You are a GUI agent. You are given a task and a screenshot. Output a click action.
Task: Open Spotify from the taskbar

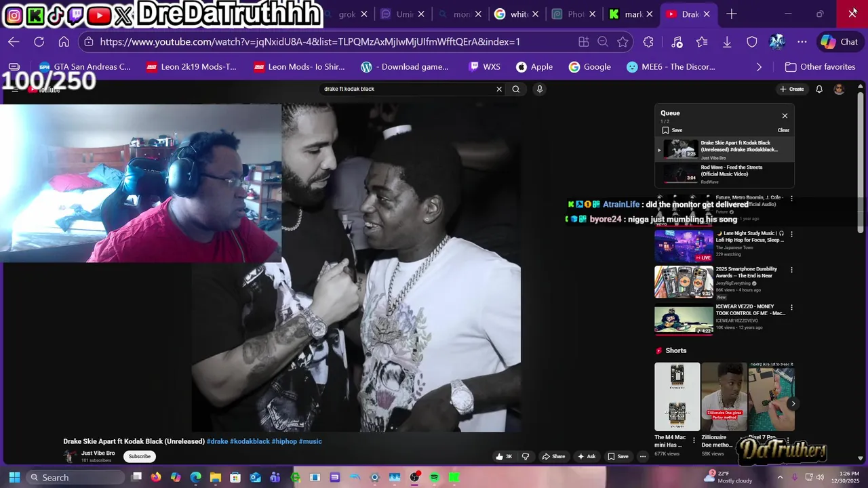435,477
